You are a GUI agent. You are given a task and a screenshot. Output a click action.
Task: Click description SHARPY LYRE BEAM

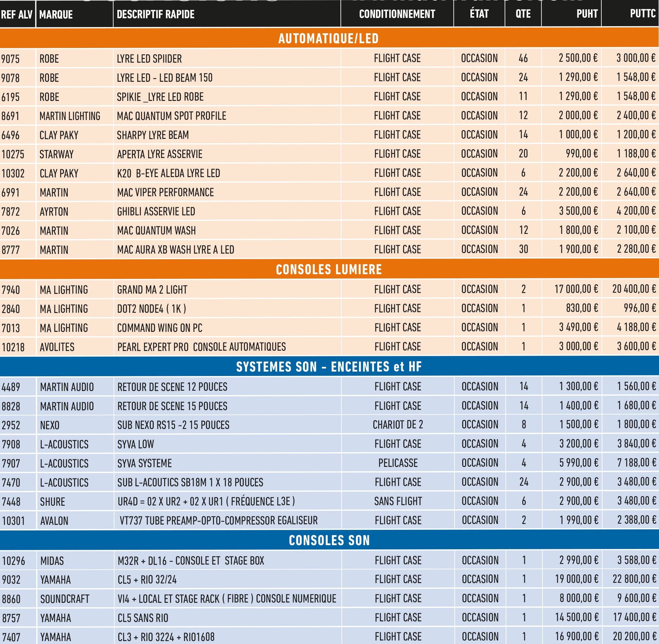(x=153, y=135)
